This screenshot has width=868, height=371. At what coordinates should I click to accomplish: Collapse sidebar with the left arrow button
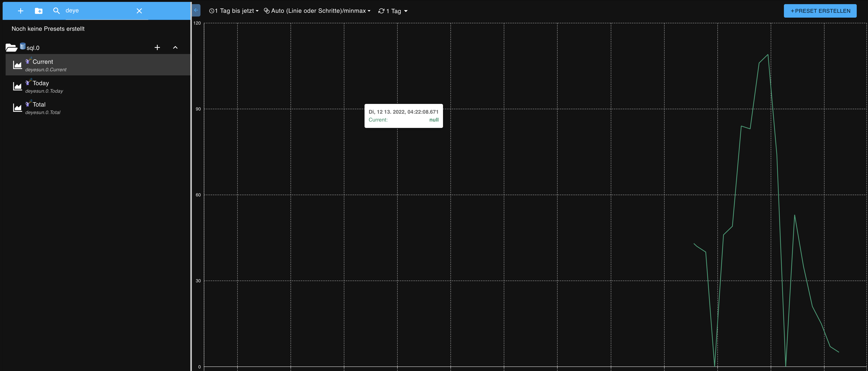point(196,10)
